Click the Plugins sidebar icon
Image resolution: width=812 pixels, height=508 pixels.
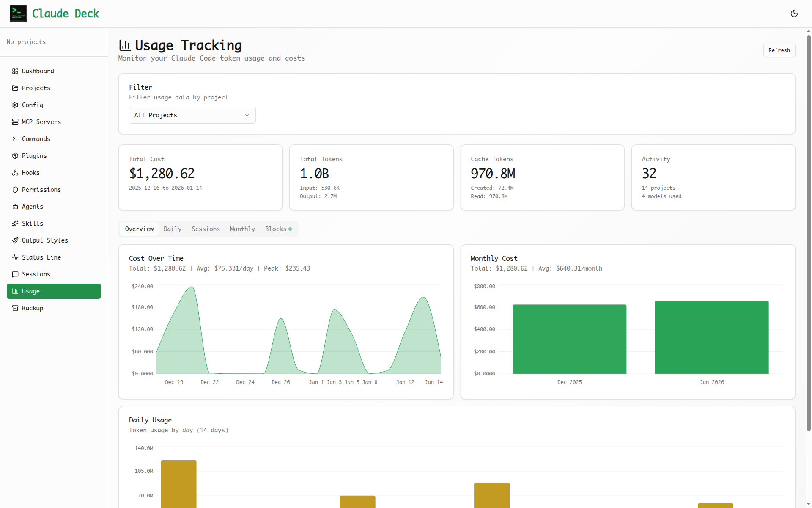click(x=15, y=155)
